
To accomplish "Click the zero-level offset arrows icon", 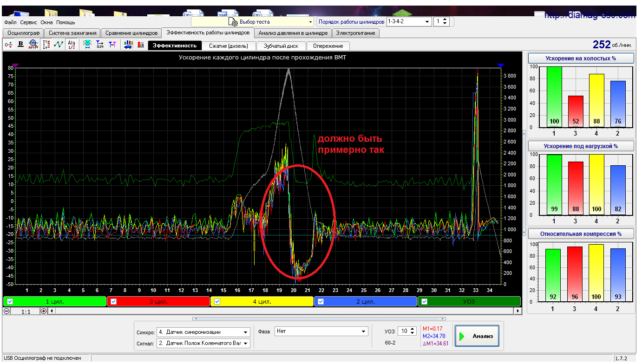I will click(x=9, y=45).
